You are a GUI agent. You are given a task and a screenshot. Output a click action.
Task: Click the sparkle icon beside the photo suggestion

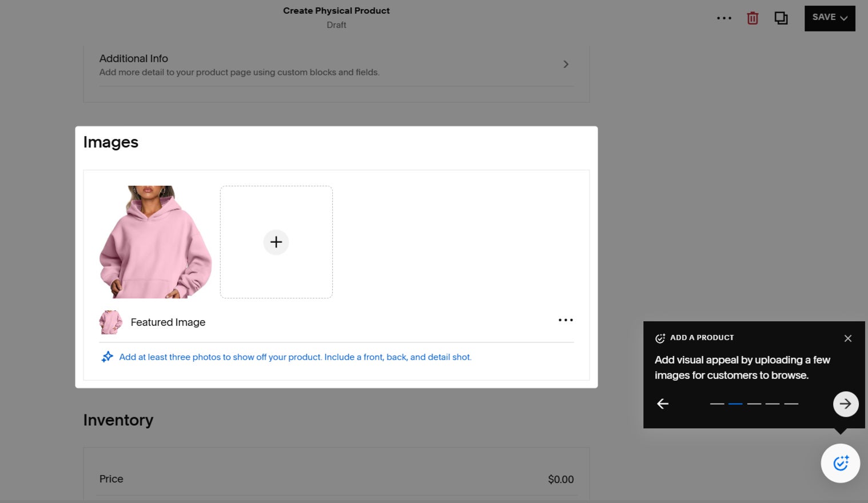coord(107,356)
